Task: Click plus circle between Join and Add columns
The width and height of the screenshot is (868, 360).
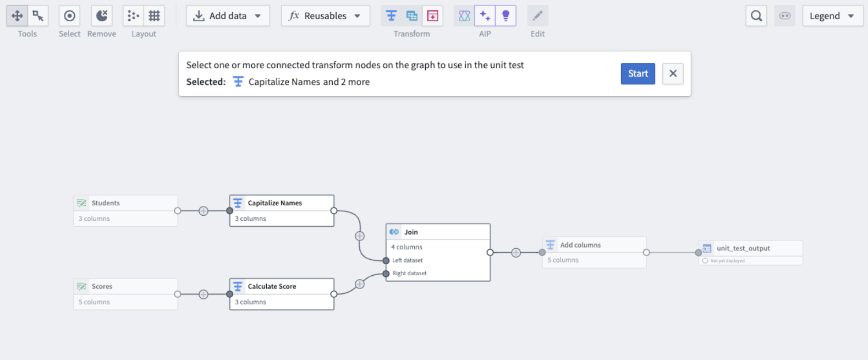Action: click(516, 253)
